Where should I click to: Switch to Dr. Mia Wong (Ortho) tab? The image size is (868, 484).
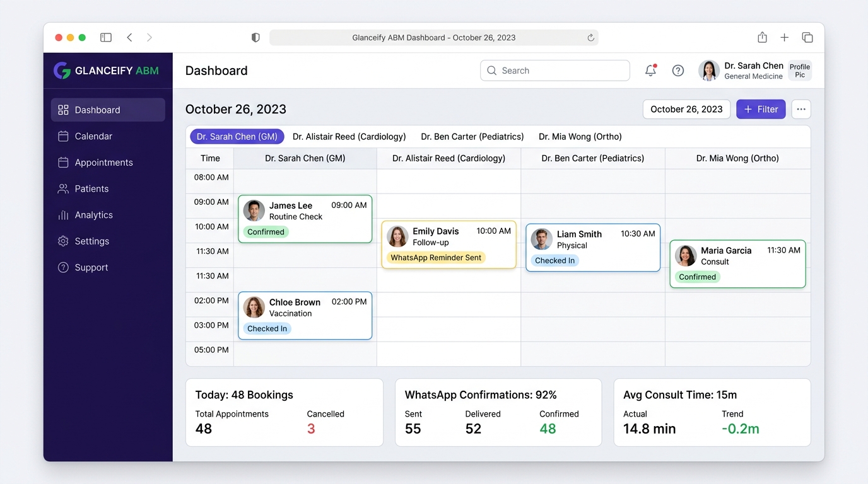click(x=580, y=137)
